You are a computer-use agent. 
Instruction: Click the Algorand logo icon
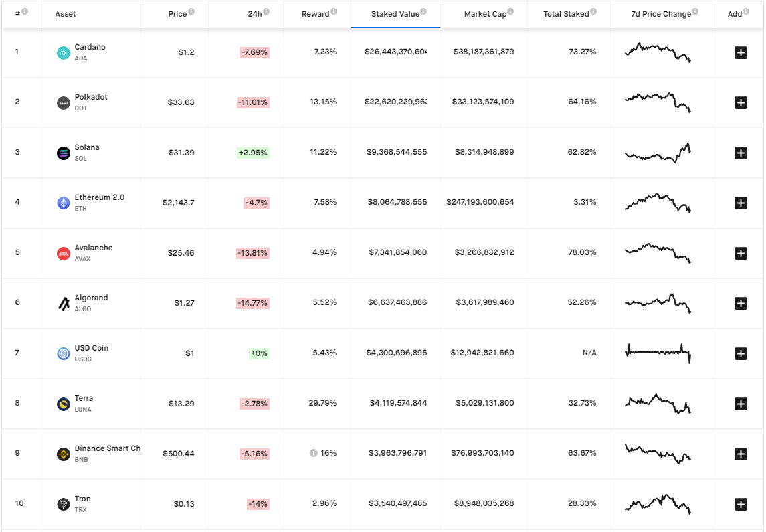point(64,304)
